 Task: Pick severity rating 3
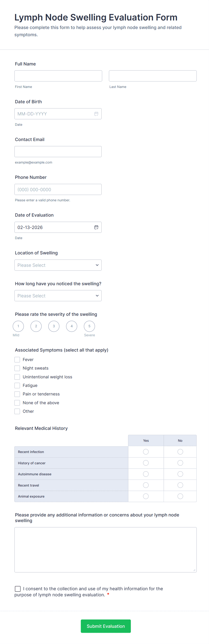[54, 326]
